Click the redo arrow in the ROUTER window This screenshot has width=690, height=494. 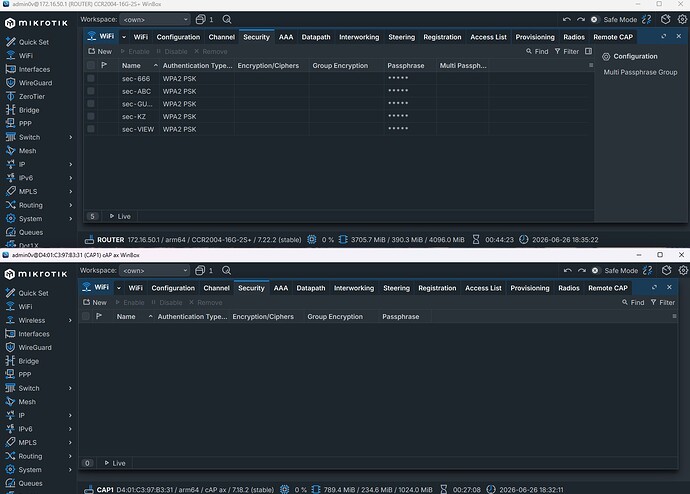pyautogui.click(x=580, y=19)
